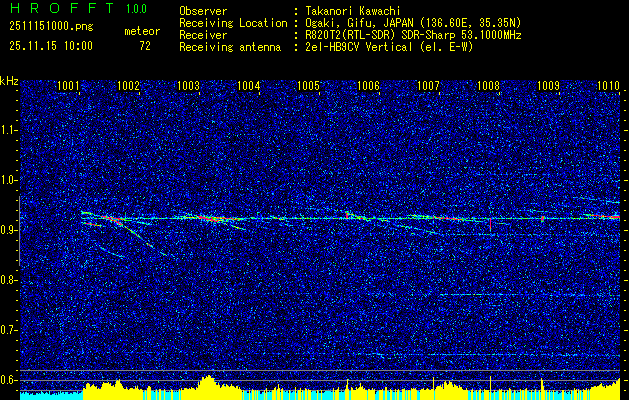This screenshot has height=400, width=629.
Task: Click the 'meteor' label above the count
Action: click(x=142, y=31)
